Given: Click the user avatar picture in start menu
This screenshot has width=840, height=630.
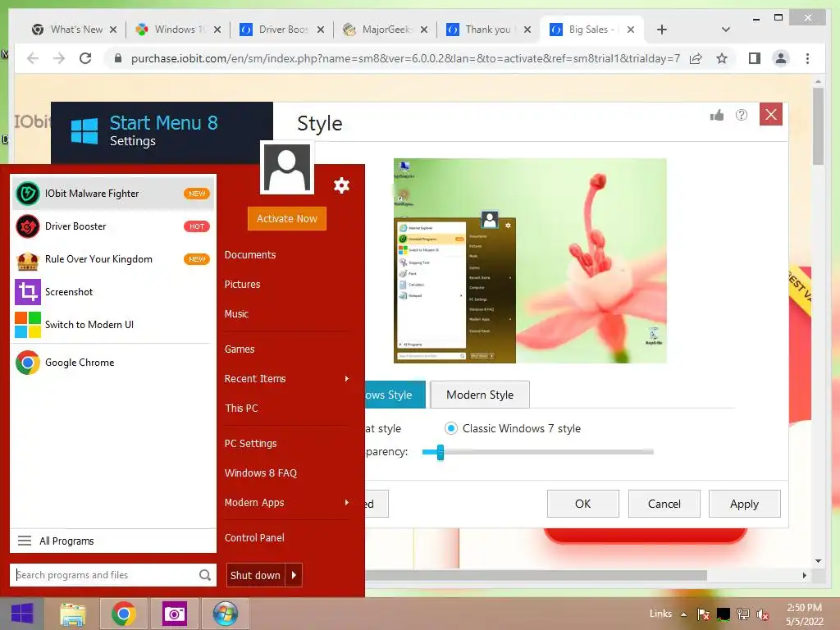Looking at the screenshot, I should (x=286, y=167).
